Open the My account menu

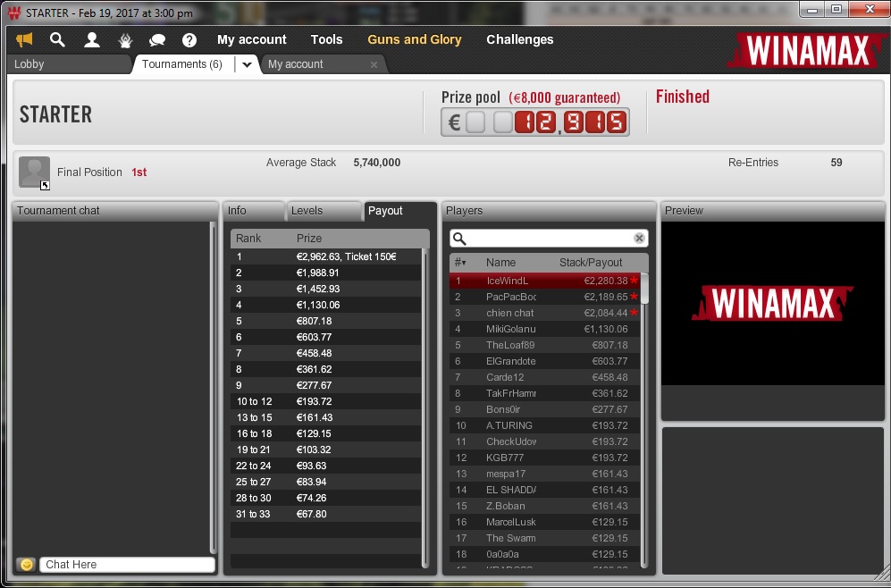tap(252, 40)
